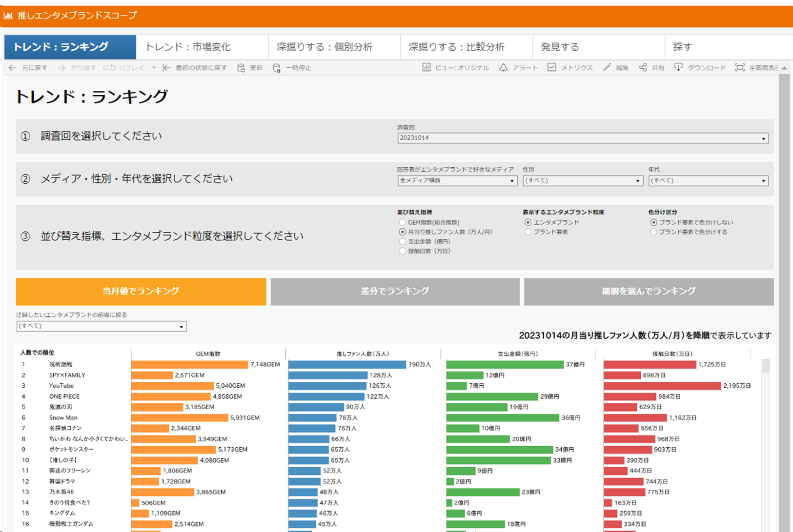
Task: Open the metrics chart icon (メトリクス)
Action: click(551, 67)
